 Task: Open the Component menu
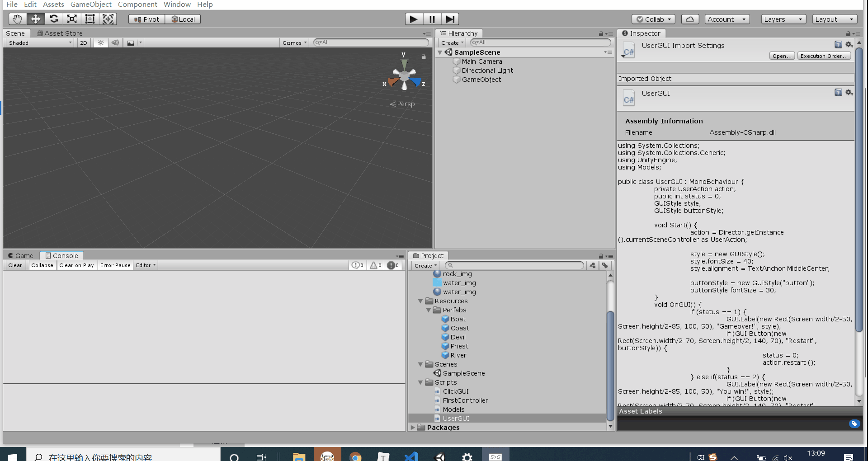click(x=137, y=5)
